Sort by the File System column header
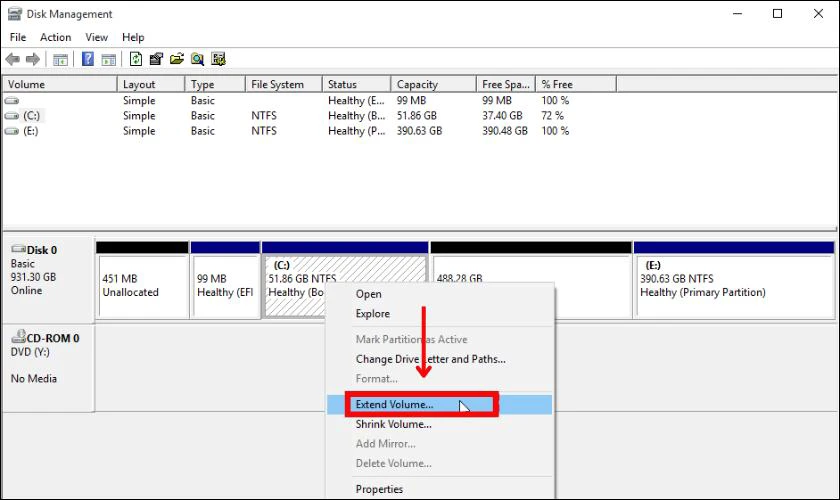The height and width of the screenshot is (500, 840). (284, 84)
